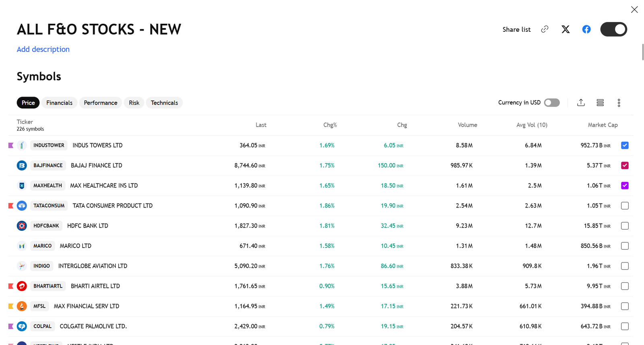
Task: Open the INDUSTOWER ticker symbol
Action: [49, 145]
